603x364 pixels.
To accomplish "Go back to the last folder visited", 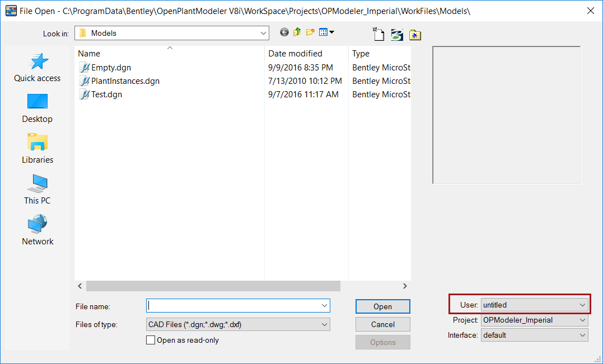I will click(x=284, y=32).
